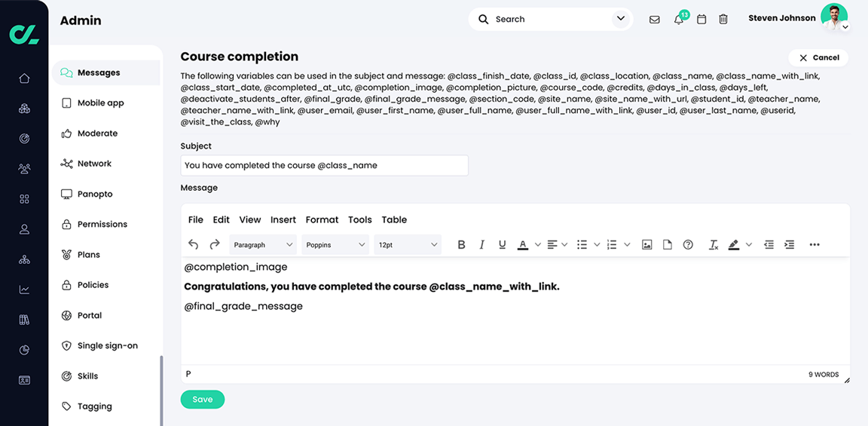Viewport: 868px width, 426px height.
Task: Open the groups people icon in left rail
Action: [24, 169]
